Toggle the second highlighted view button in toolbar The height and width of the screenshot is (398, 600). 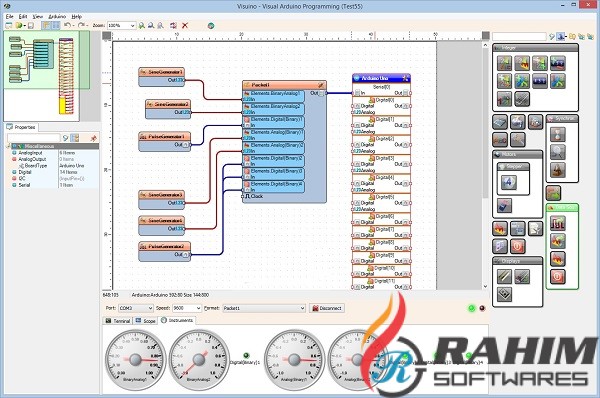[55, 26]
